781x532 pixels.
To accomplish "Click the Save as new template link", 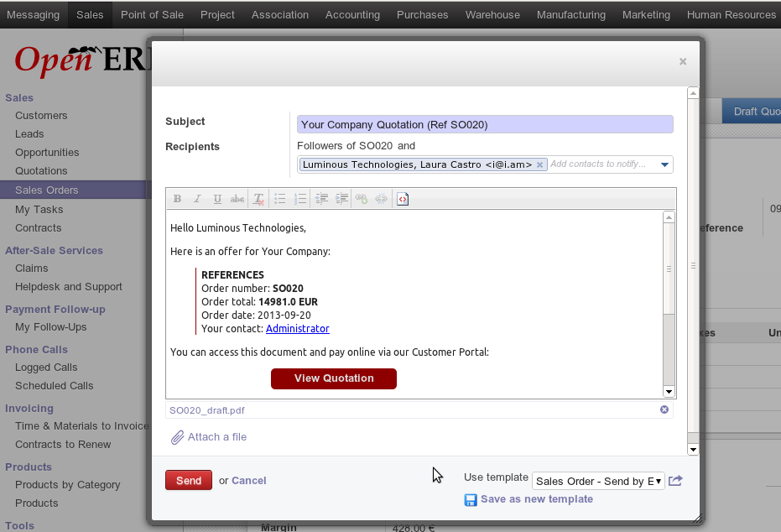I will (x=536, y=499).
